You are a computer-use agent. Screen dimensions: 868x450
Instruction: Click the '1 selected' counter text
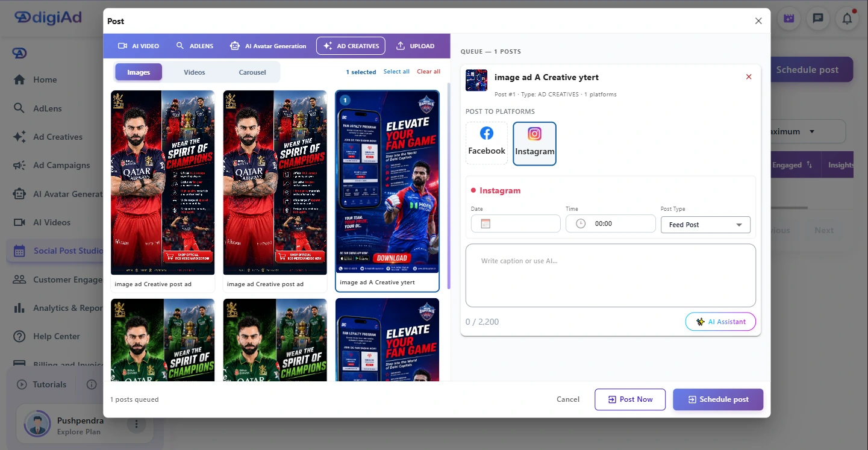[361, 72]
